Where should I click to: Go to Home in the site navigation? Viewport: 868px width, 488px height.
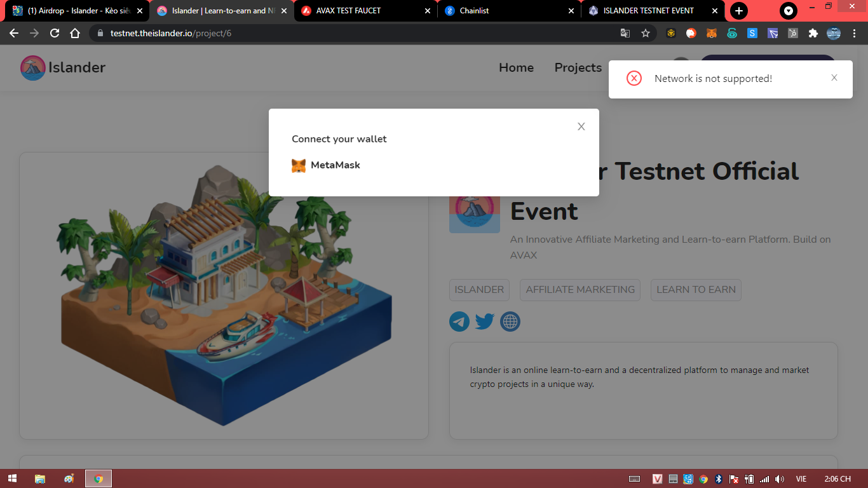pyautogui.click(x=516, y=68)
